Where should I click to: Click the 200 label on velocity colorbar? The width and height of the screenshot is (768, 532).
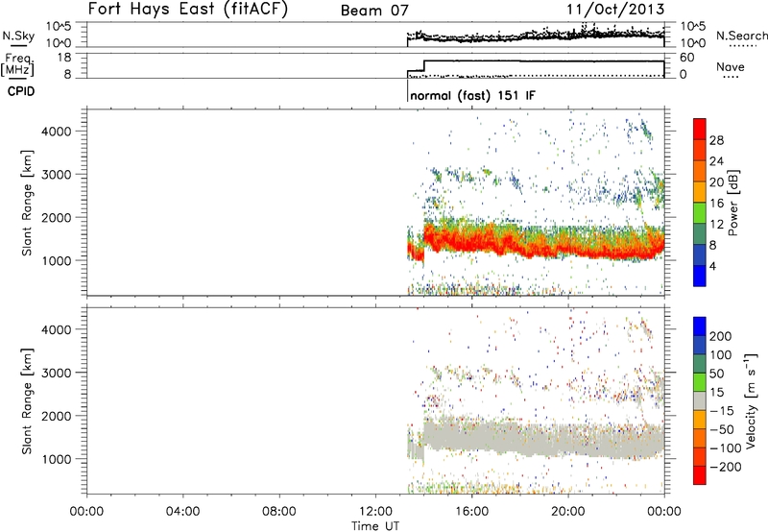(721, 336)
